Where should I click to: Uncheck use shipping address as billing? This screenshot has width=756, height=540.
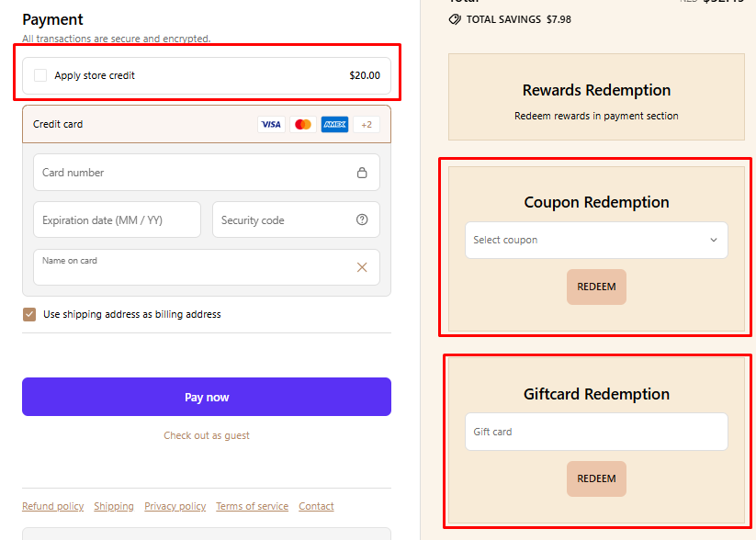coord(30,314)
